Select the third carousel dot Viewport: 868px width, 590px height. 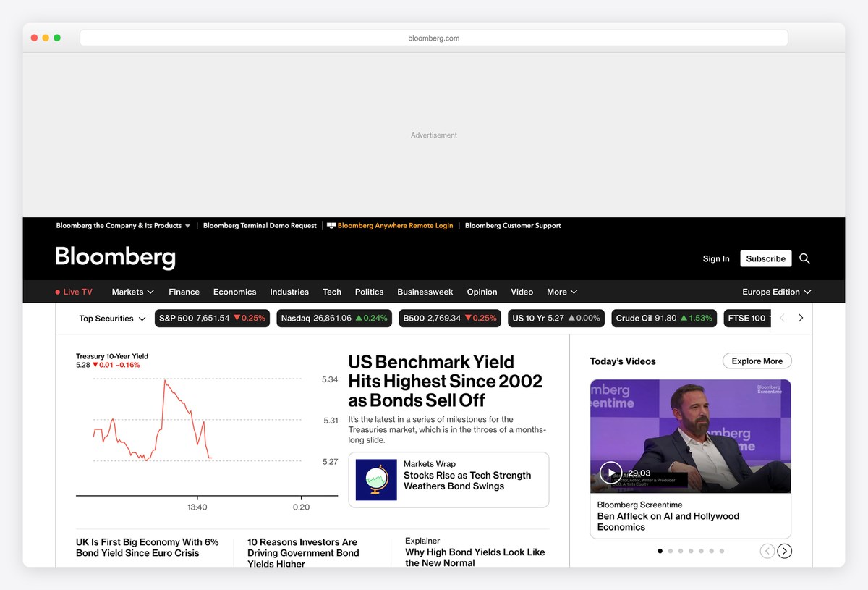(x=681, y=551)
